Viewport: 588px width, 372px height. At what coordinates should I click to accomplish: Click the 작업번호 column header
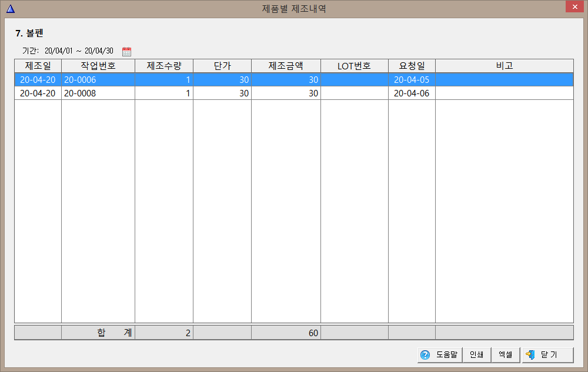[x=98, y=66]
